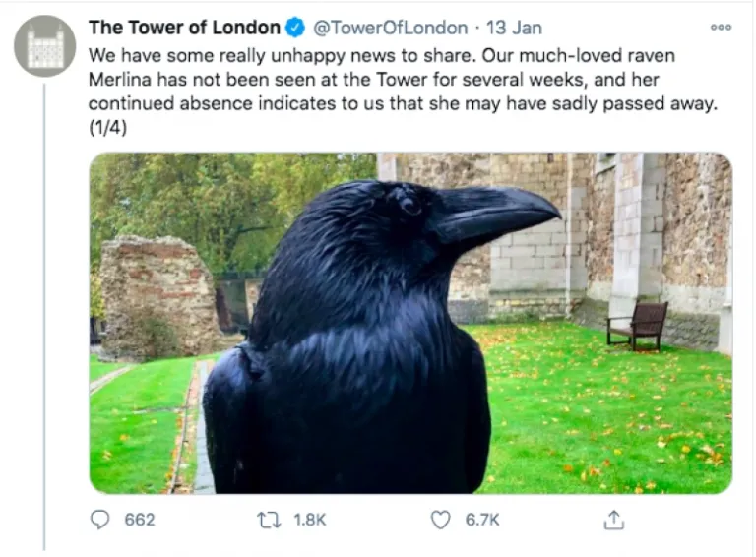This screenshot has width=756, height=557.
Task: Enlarge the raven photo
Action: pyautogui.click(x=410, y=323)
